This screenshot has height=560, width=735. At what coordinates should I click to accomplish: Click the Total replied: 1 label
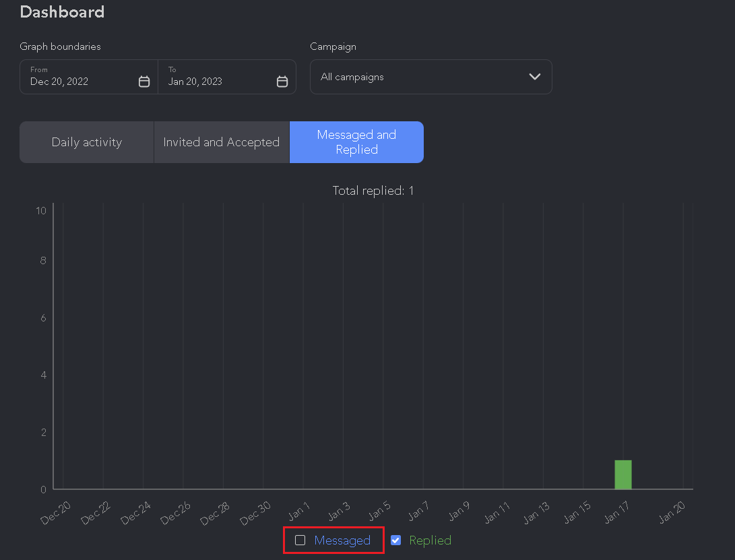pyautogui.click(x=373, y=191)
